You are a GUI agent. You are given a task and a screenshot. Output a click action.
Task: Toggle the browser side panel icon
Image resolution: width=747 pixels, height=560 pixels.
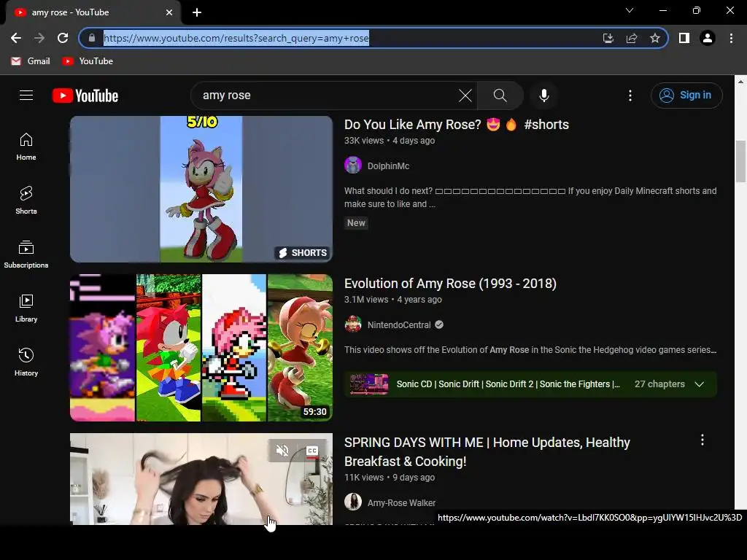pyautogui.click(x=684, y=38)
